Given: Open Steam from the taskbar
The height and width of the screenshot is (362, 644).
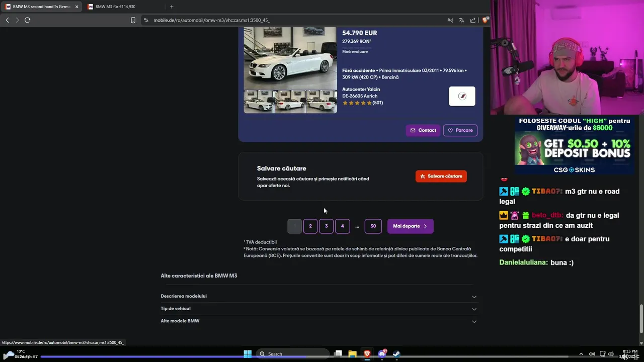Looking at the screenshot, I should click(x=396, y=354).
